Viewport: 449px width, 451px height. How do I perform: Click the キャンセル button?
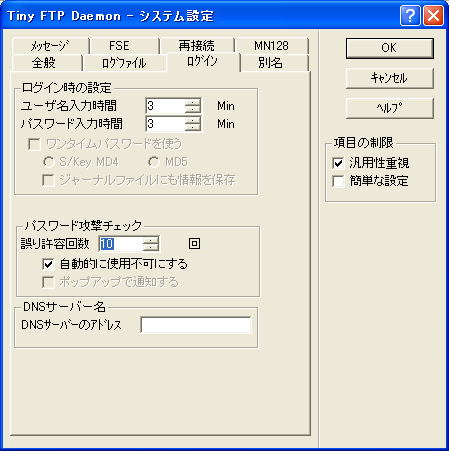pos(390,78)
